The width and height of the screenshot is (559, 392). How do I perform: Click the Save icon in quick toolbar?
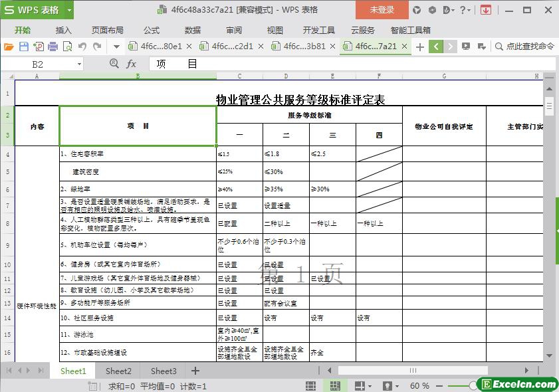coord(23,47)
